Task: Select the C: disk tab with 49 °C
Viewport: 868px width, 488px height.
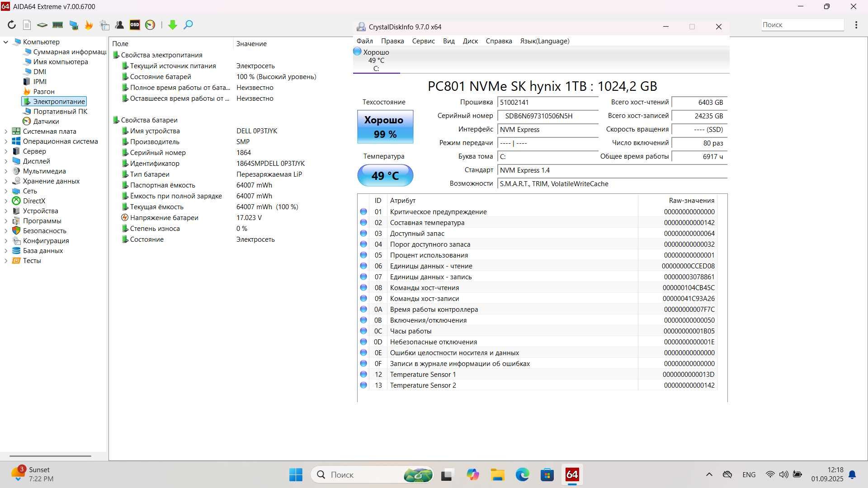Action: click(x=376, y=60)
